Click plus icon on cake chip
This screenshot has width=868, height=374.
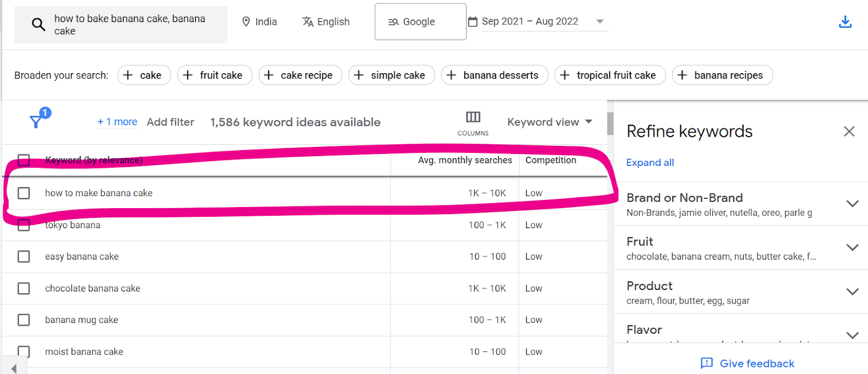[128, 75]
